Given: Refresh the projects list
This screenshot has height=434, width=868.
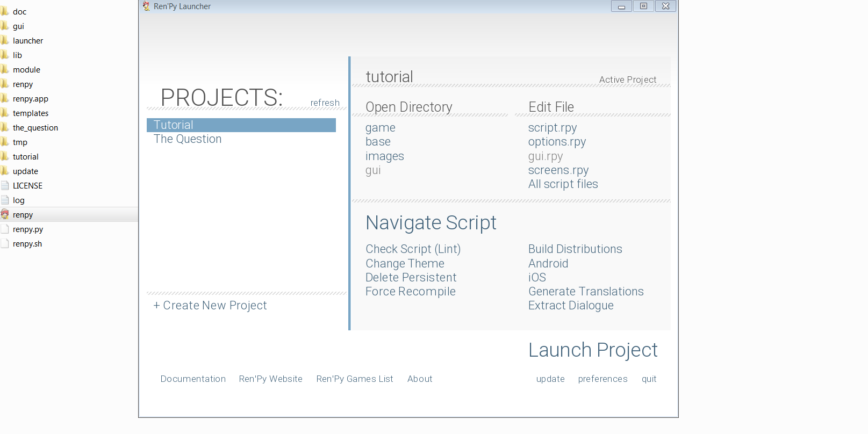Looking at the screenshot, I should click(x=325, y=103).
